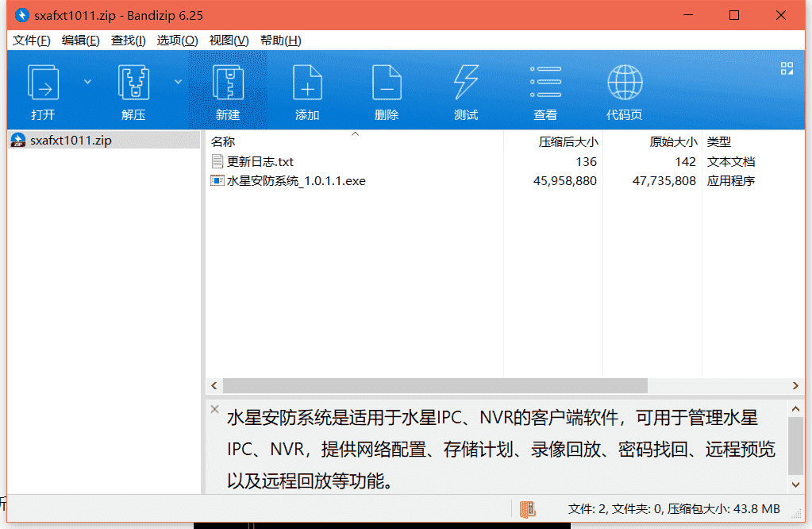Click the comment pane scroll down arrow
This screenshot has width=812, height=529.
tap(796, 485)
